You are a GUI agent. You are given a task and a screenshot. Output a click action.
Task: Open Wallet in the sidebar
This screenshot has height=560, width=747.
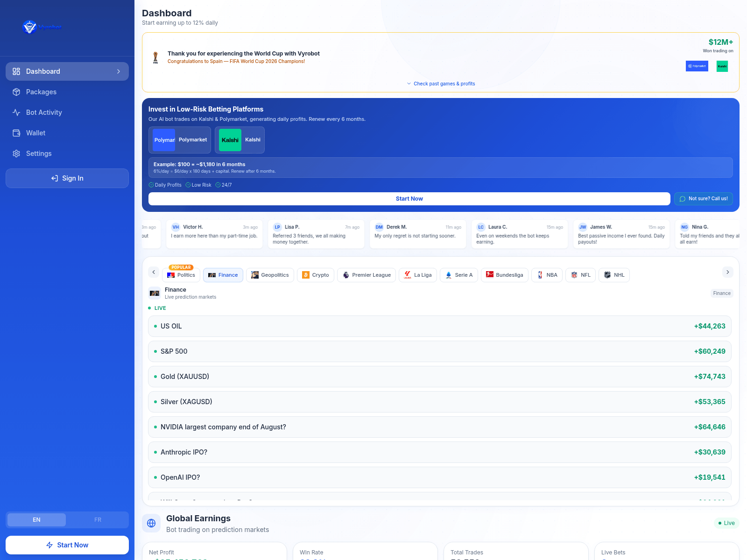tap(67, 133)
